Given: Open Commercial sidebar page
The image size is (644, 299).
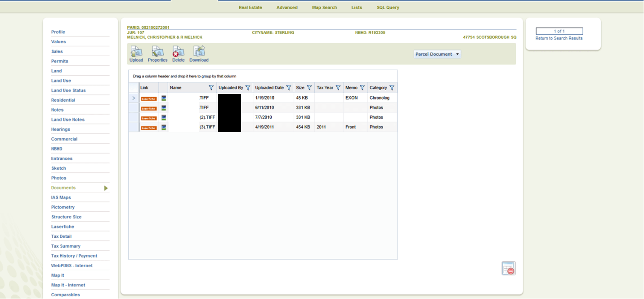Looking at the screenshot, I should coord(64,139).
